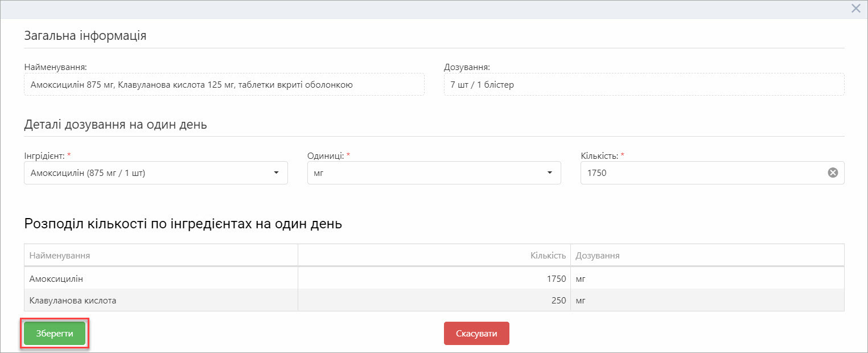Click the Дозування field showing 7 шт / 1 блістер
Image resolution: width=868 pixels, height=353 pixels.
coord(643,85)
